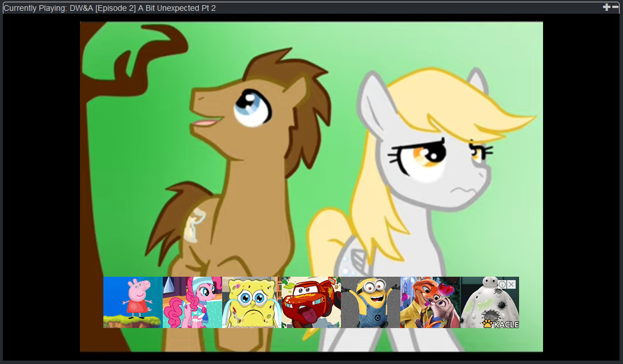Open the Zootopia fox and bunny thumbnail
Viewport: 623px width, 364px height.
pos(429,302)
